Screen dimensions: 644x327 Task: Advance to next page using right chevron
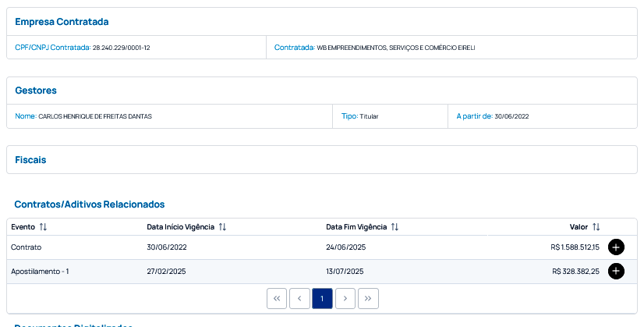[345, 298]
